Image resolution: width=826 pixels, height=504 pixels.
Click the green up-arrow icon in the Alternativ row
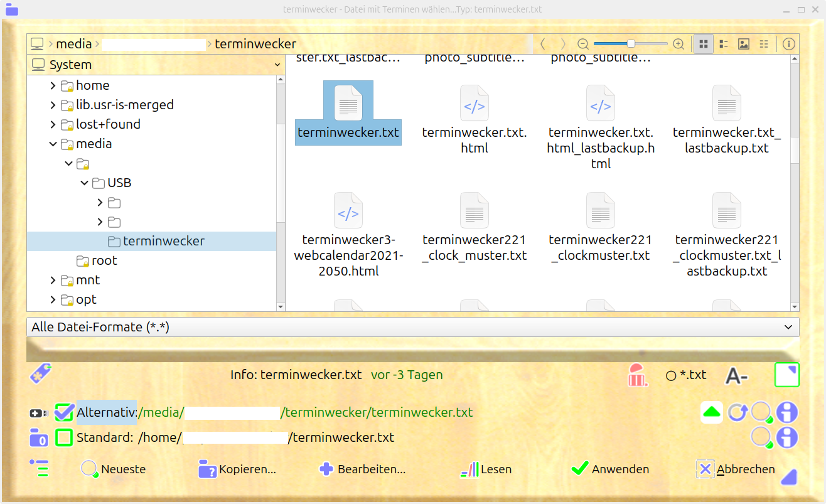[x=712, y=412]
